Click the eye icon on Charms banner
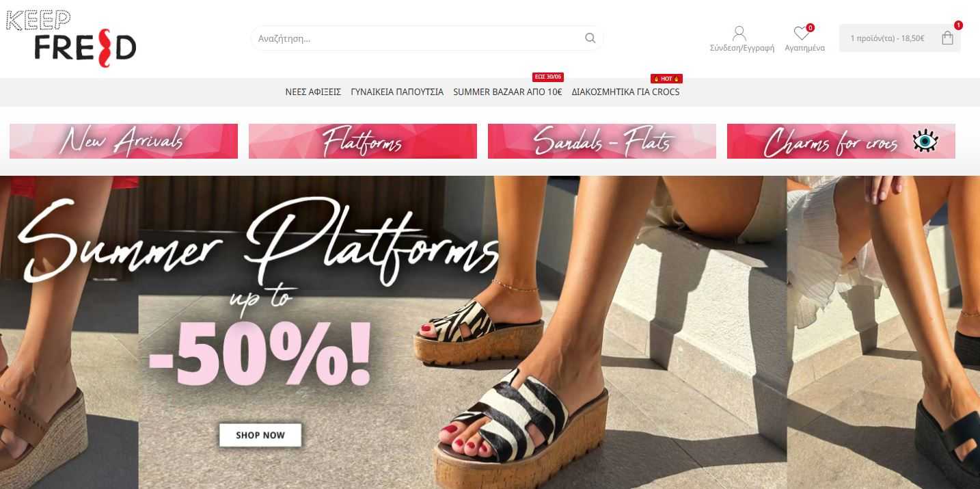The height and width of the screenshot is (489, 980). click(x=925, y=141)
